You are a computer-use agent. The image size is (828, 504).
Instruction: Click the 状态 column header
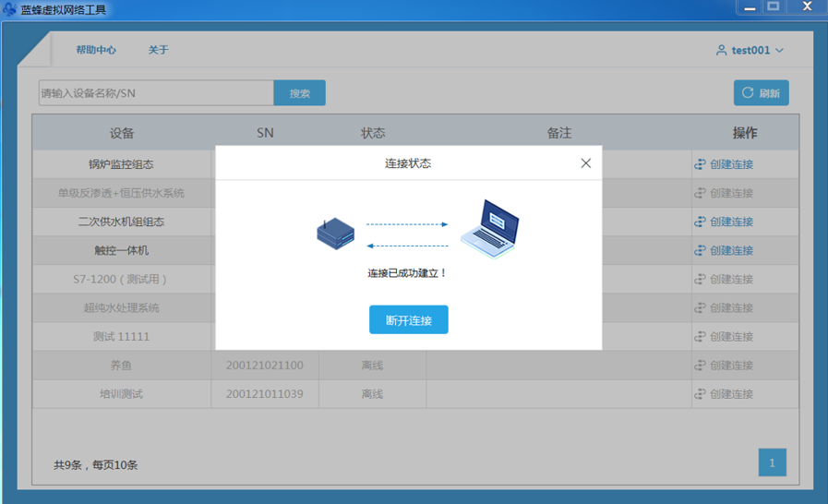(x=373, y=133)
